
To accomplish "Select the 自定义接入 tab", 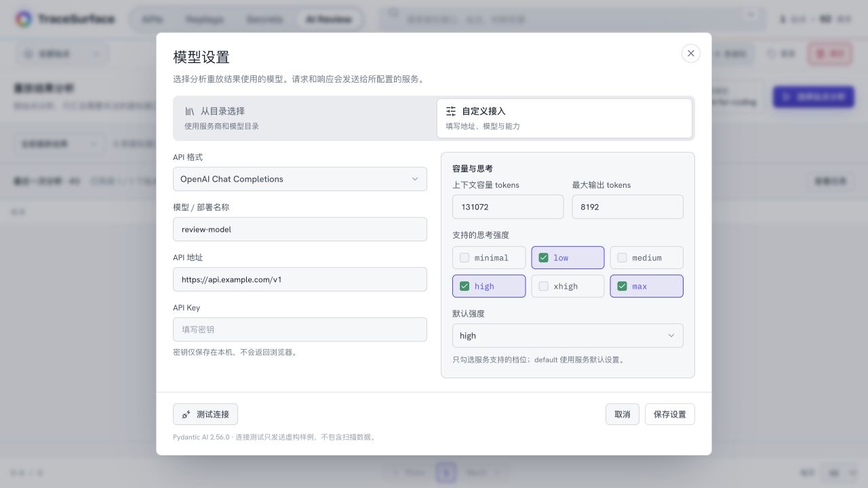I will coord(564,118).
